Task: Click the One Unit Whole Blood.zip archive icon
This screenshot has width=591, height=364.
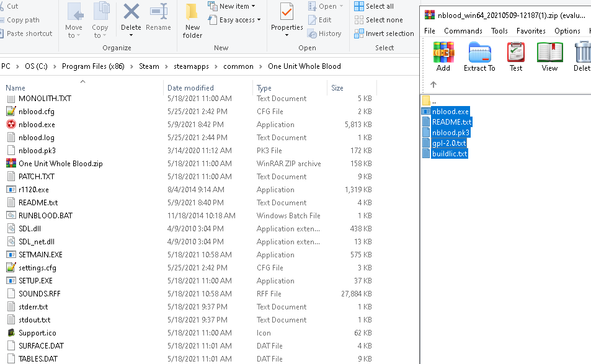Action: point(11,164)
